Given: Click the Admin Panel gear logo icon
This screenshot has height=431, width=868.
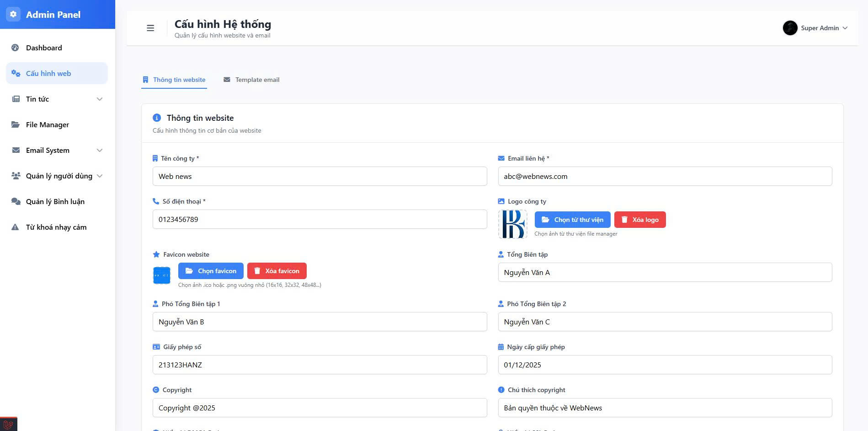Looking at the screenshot, I should coord(13,14).
